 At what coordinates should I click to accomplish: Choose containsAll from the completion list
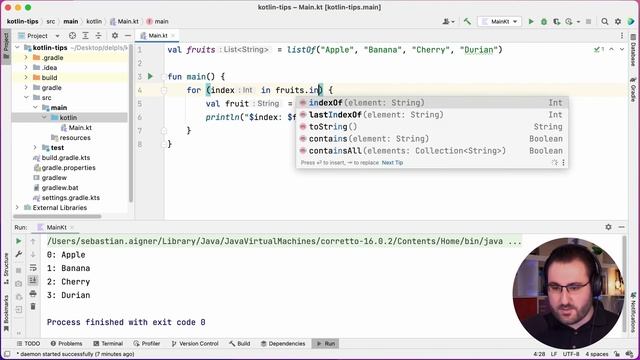(x=432, y=151)
